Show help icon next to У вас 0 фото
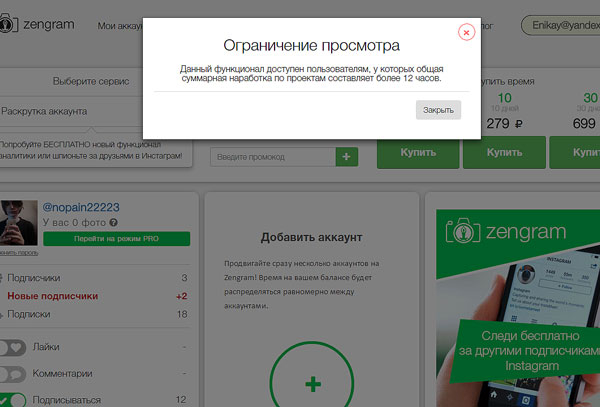The width and height of the screenshot is (600, 407). [113, 222]
